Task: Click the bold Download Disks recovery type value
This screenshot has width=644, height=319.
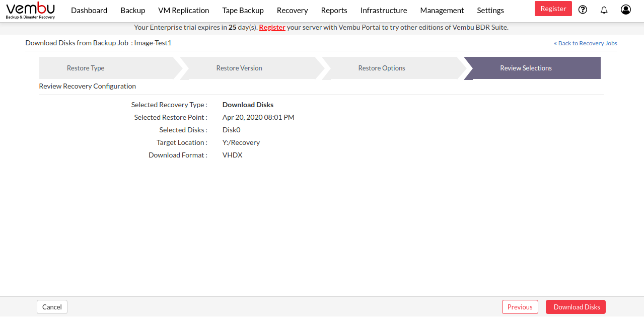Action: click(248, 105)
